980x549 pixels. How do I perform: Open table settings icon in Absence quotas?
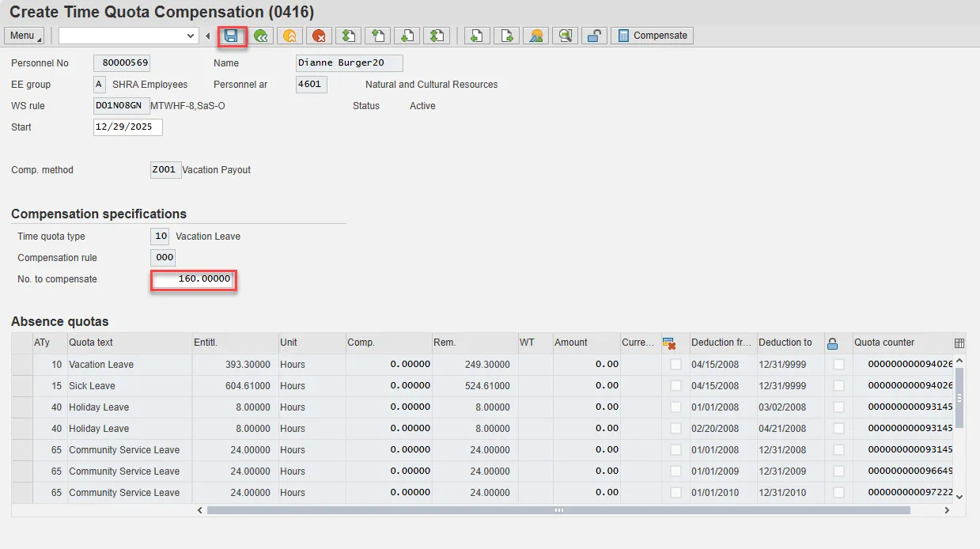click(x=959, y=343)
